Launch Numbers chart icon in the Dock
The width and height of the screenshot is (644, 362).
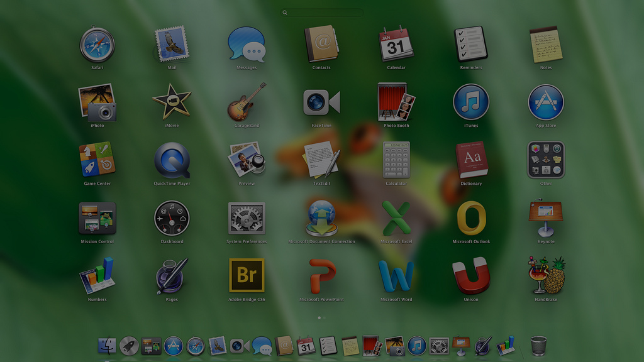click(x=506, y=346)
